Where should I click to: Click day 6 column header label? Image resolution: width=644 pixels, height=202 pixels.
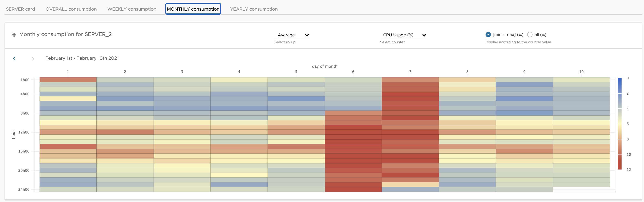coord(353,72)
